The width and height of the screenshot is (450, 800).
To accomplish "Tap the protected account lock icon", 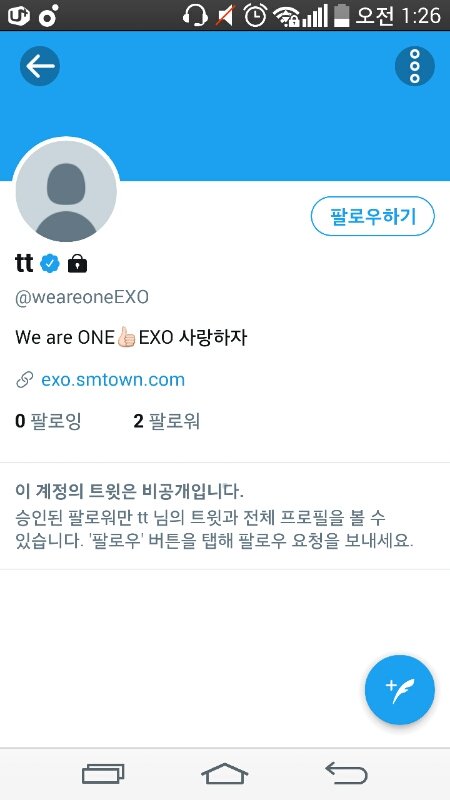I will 78,264.
